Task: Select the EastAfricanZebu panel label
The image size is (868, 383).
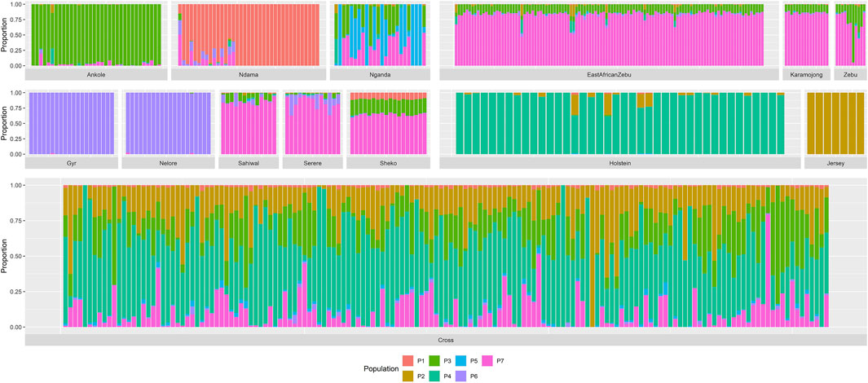Action: (x=608, y=75)
